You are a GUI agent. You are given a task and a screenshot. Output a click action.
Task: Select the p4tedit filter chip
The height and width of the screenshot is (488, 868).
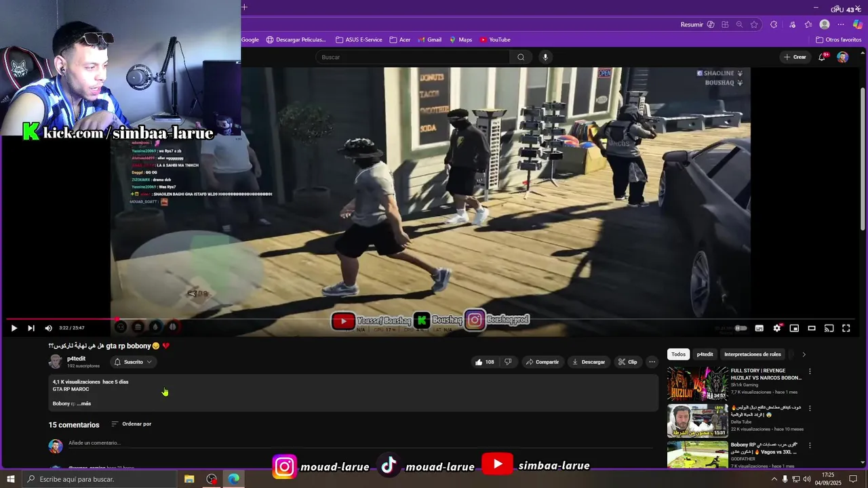click(x=705, y=354)
